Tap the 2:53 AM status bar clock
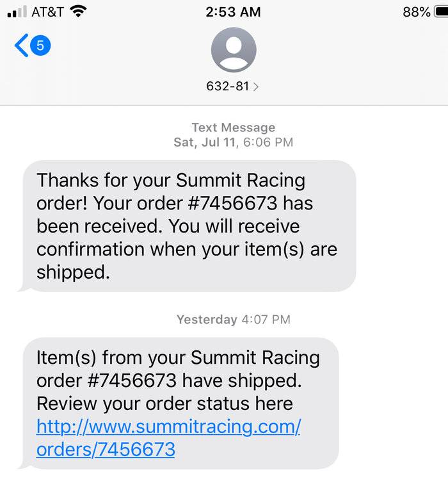The width and height of the screenshot is (448, 492). pyautogui.click(x=233, y=12)
